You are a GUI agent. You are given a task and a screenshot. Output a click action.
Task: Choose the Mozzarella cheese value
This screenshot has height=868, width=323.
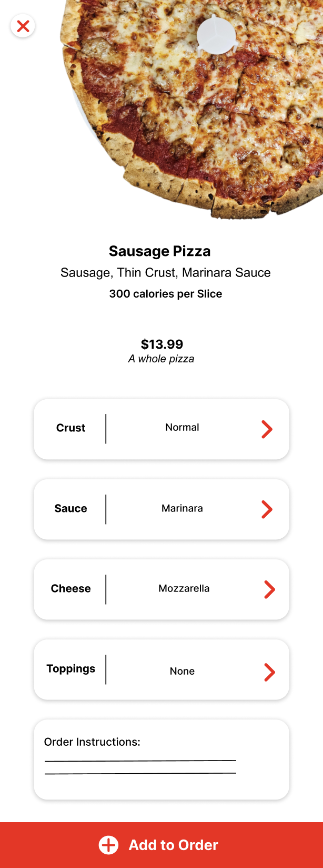point(184,588)
